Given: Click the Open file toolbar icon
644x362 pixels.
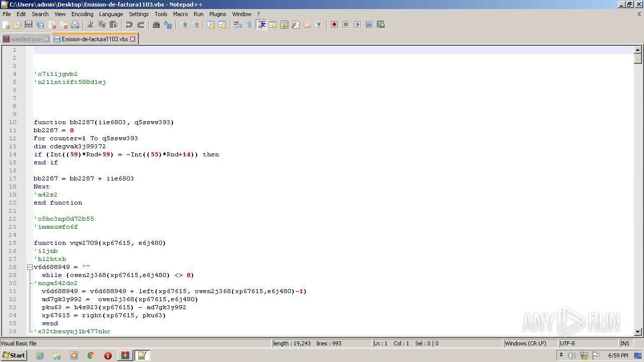Looking at the screenshot, I should tap(17, 25).
